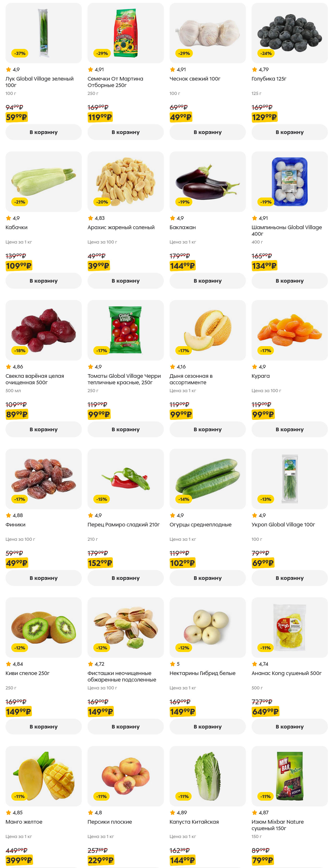Viewport: 331px width, 868px height.
Task: Click the -29% badge on the Чеснок свежий image
Action: (184, 53)
